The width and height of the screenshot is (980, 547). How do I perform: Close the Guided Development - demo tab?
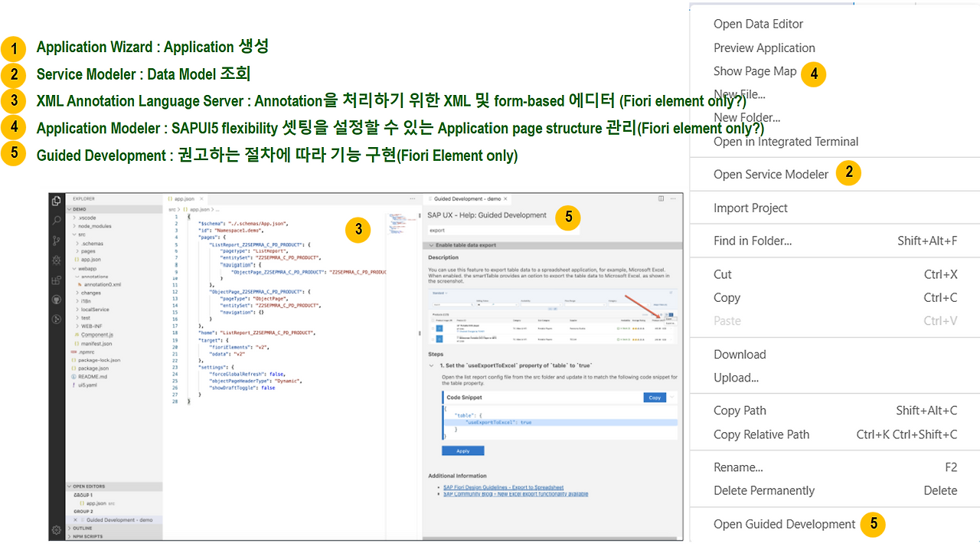pos(505,198)
